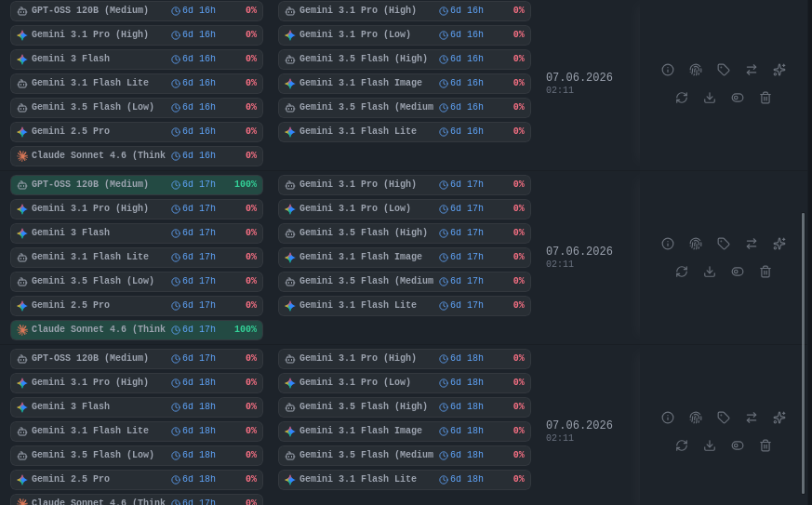
Task: Click Gemini 2.5 Pro chip showing 6d 18h
Action: pos(137,480)
